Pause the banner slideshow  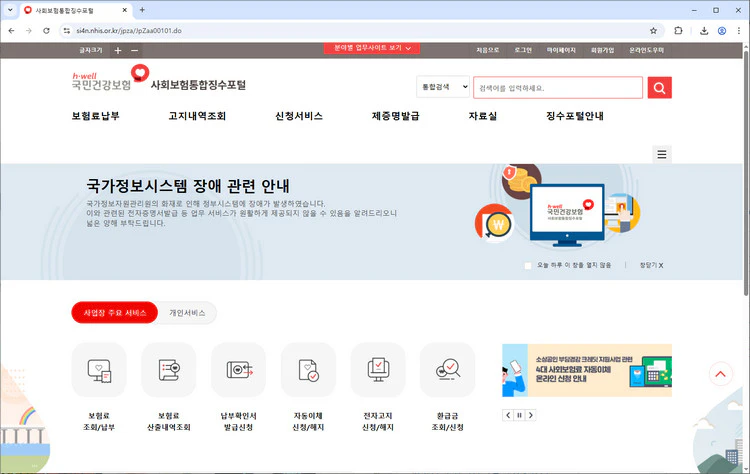click(519, 415)
